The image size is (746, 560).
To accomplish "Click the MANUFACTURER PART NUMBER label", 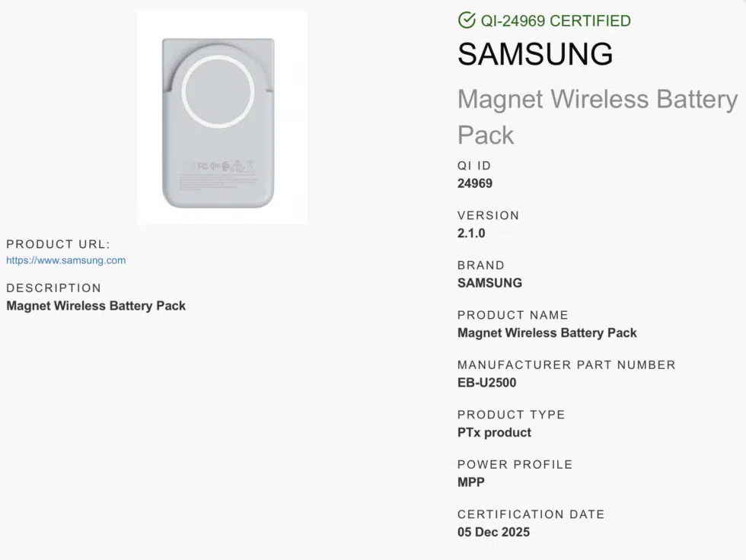I will click(x=566, y=365).
